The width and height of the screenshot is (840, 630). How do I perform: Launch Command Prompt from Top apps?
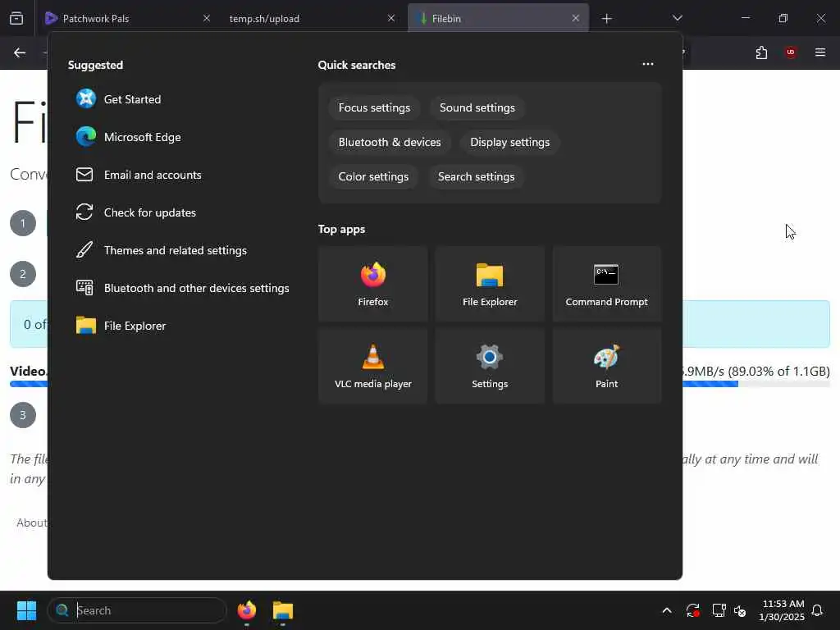point(606,284)
